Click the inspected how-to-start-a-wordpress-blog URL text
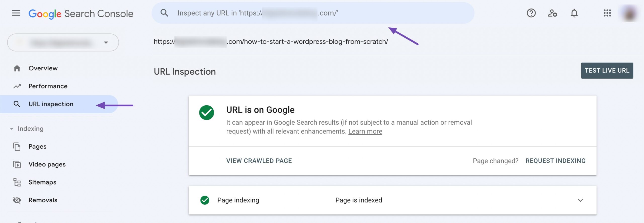The image size is (644, 223). 271,41
